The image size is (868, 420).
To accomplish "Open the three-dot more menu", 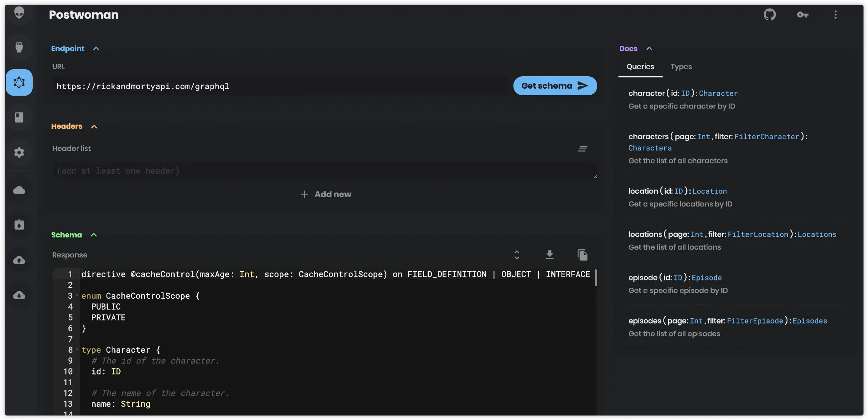I will point(835,15).
